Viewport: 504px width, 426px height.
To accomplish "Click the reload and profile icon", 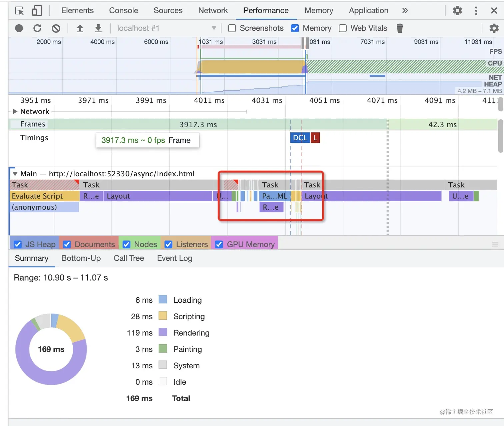I will pos(37,28).
